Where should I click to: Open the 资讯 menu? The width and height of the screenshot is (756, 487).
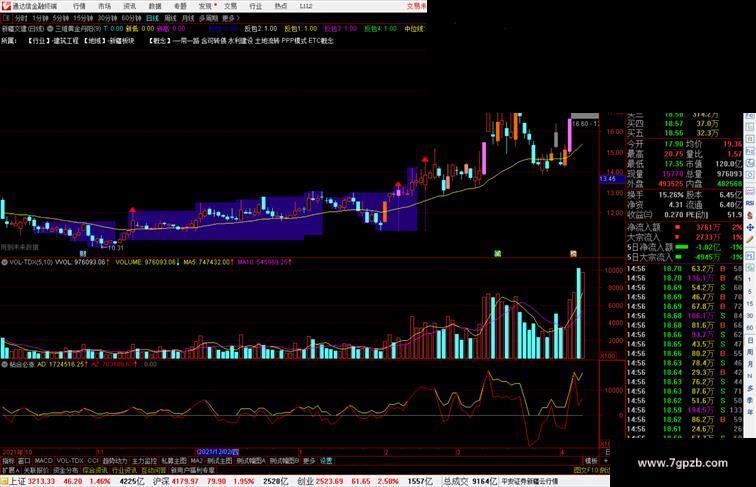[x=129, y=6]
